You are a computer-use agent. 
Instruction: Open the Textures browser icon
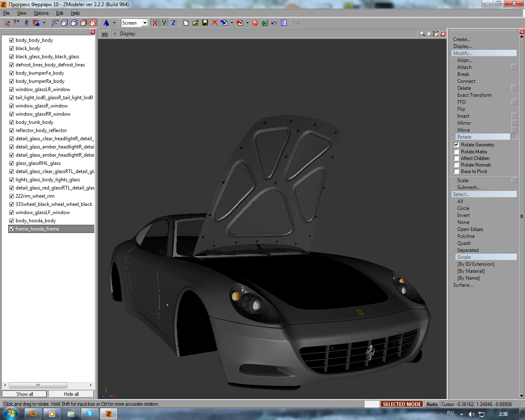265,23
